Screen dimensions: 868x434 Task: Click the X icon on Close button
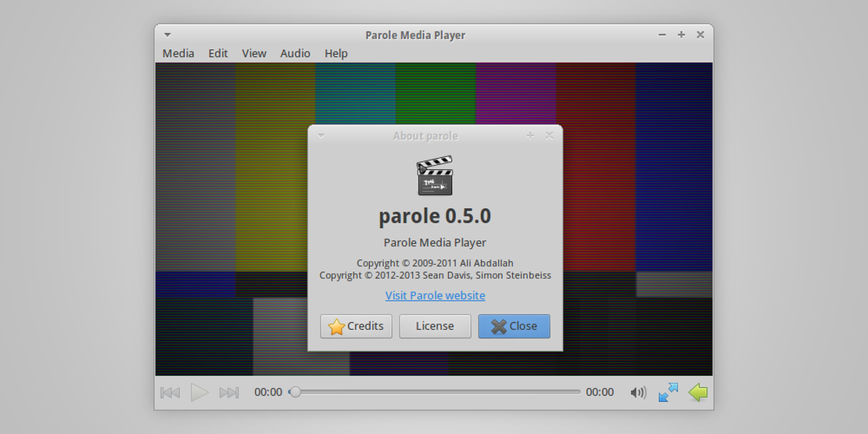[x=499, y=327]
